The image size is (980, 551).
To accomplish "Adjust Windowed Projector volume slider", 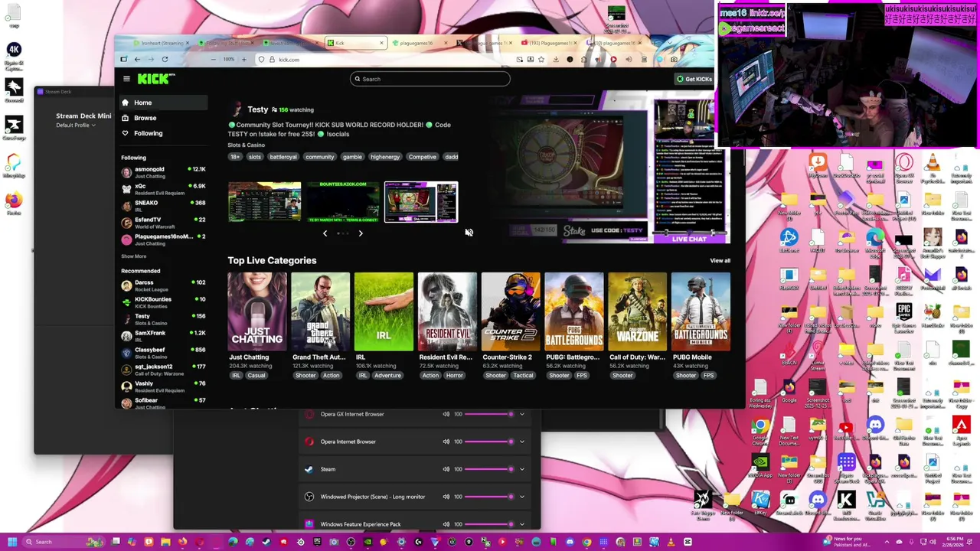I will (488, 497).
